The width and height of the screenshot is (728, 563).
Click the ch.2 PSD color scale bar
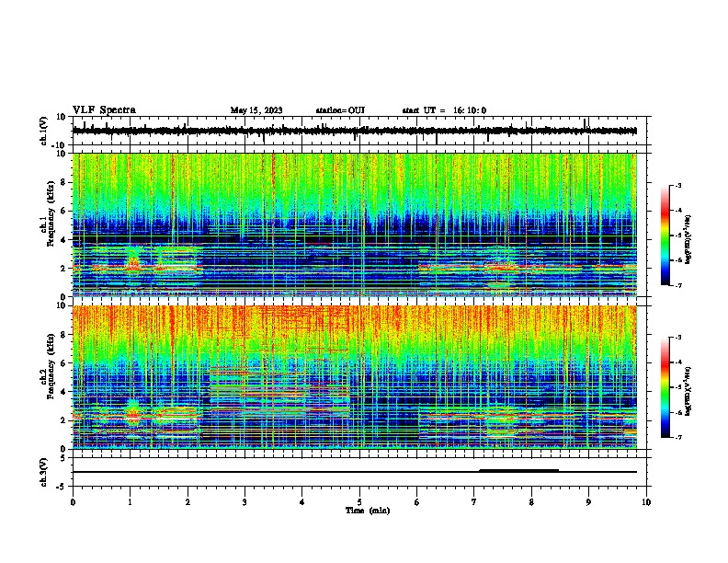[x=665, y=387]
